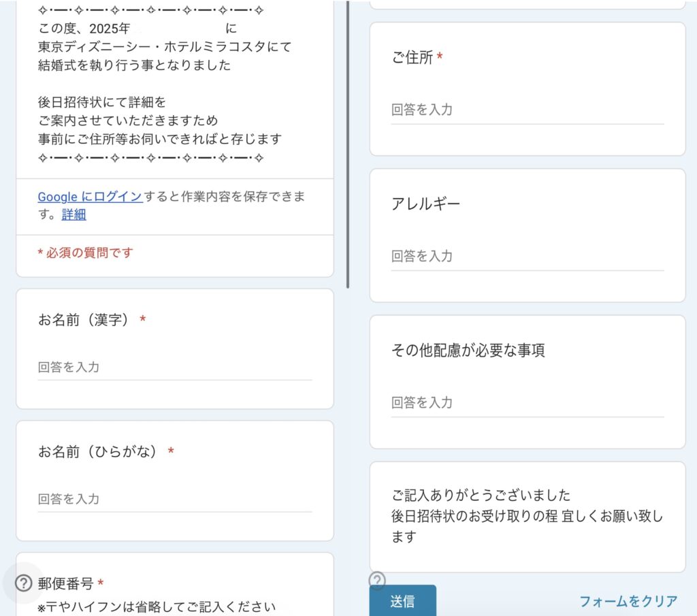Click the アレルギー question title
697x616 pixels.
(425, 204)
